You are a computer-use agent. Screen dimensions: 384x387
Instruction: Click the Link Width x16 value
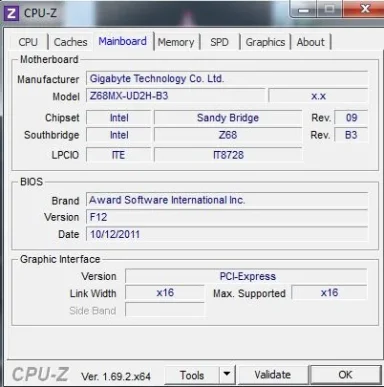click(165, 293)
